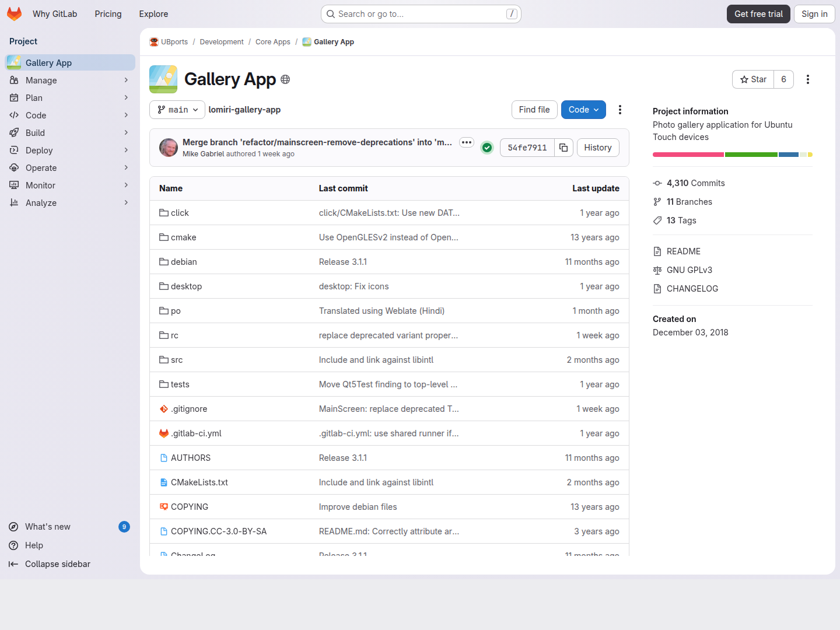The width and height of the screenshot is (840, 630).
Task: Open the blue Code dropdown
Action: tap(583, 110)
